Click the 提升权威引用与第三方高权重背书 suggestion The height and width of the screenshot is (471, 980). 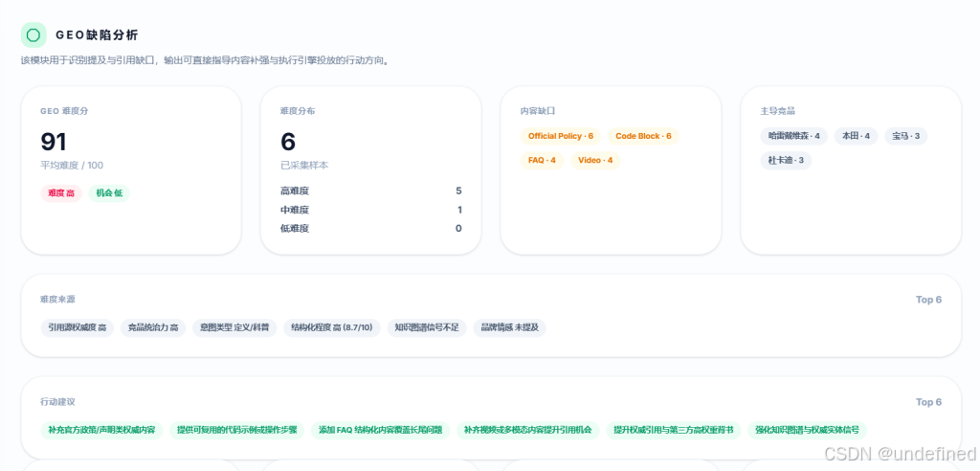pos(673,431)
